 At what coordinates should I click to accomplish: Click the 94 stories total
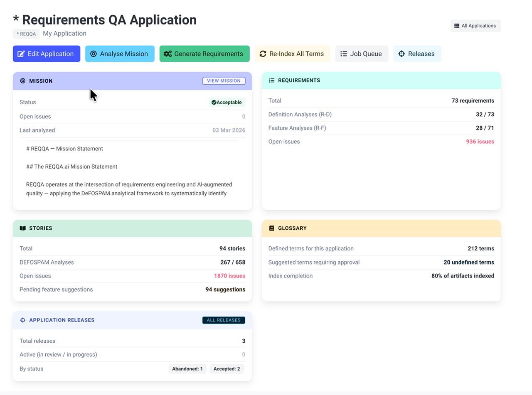[x=232, y=249]
